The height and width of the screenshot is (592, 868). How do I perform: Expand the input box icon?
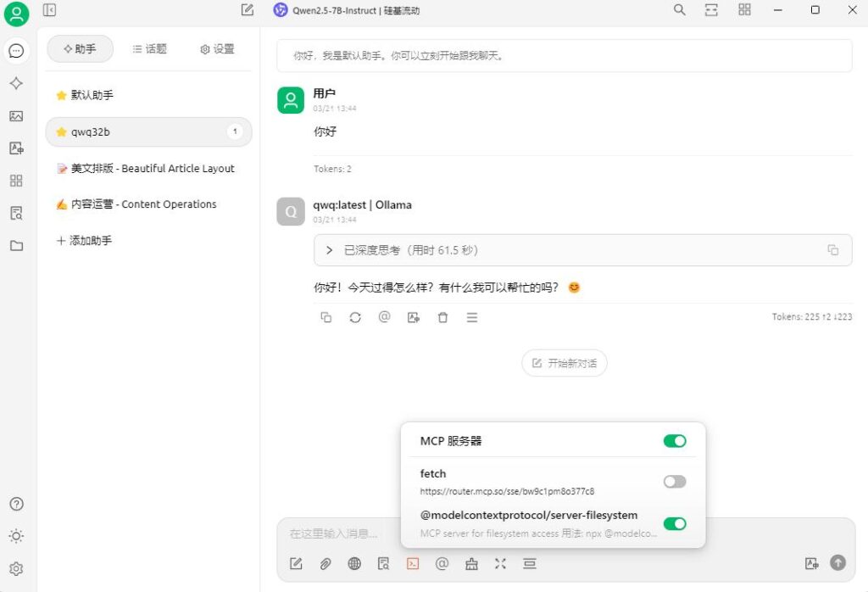[x=500, y=564]
